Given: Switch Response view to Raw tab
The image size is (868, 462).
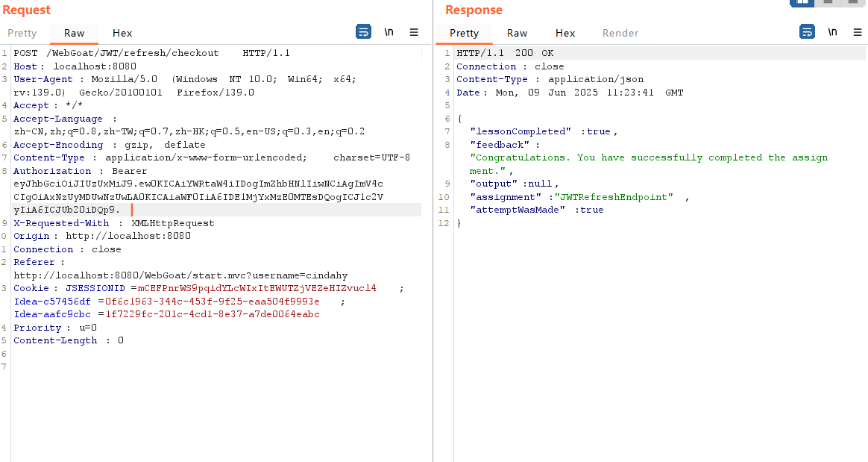Looking at the screenshot, I should point(517,33).
